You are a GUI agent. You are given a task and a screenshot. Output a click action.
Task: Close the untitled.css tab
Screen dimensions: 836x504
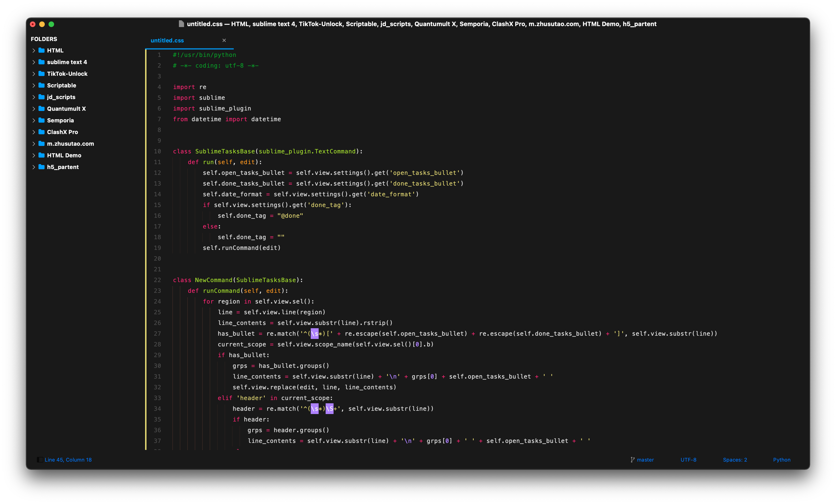tap(224, 40)
